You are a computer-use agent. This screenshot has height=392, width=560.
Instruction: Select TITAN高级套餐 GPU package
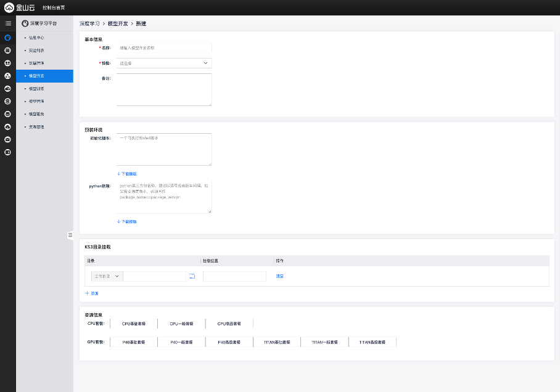[373, 342]
